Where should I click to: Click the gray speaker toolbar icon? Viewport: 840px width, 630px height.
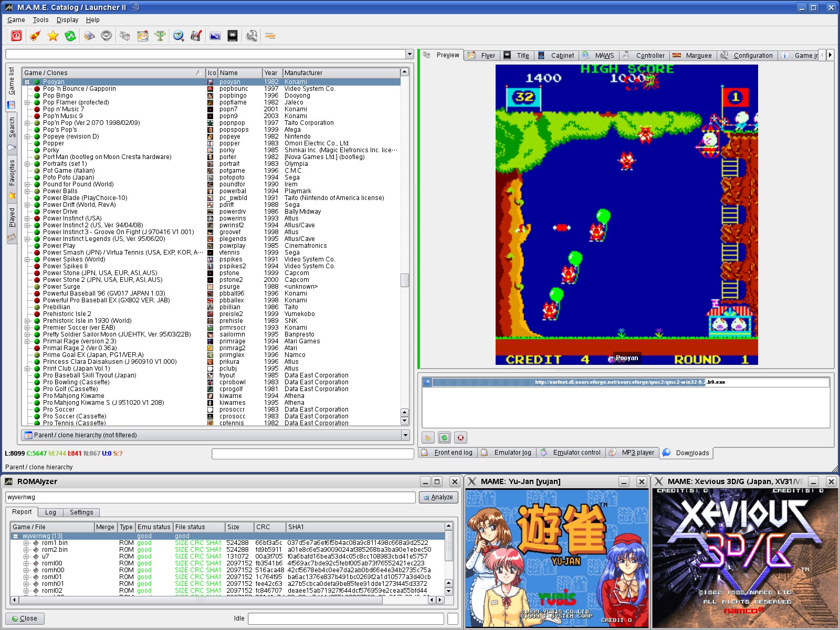(x=107, y=36)
